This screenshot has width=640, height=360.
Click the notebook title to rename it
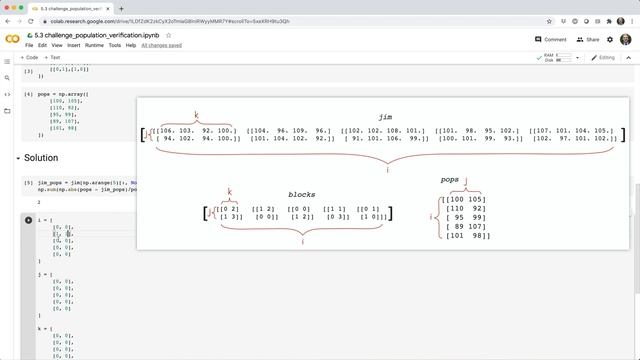(97, 36)
